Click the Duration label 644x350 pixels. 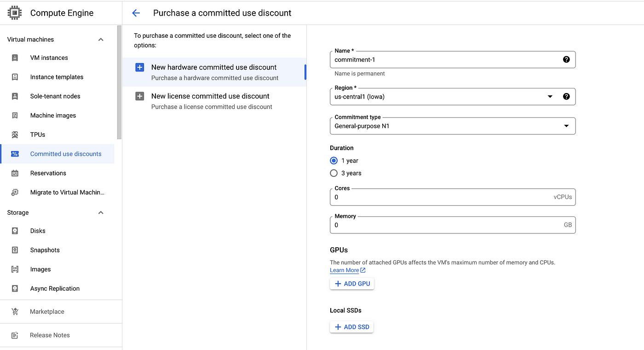[x=342, y=148]
